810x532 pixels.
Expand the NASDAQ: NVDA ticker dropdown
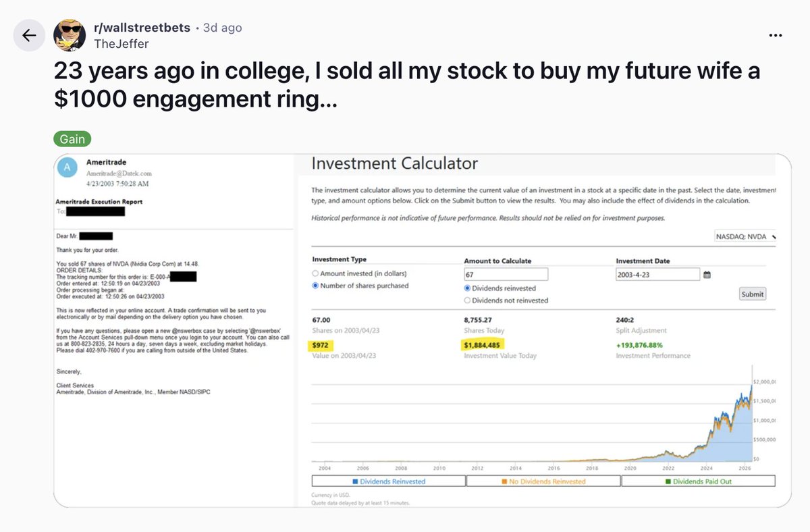745,237
